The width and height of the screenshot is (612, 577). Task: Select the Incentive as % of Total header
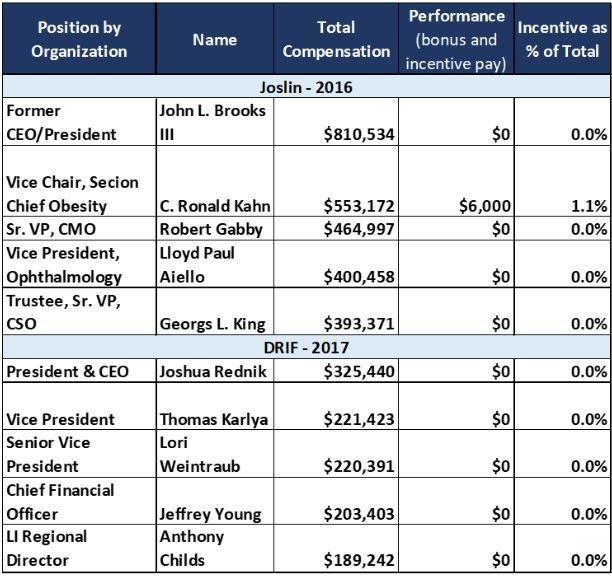click(562, 39)
